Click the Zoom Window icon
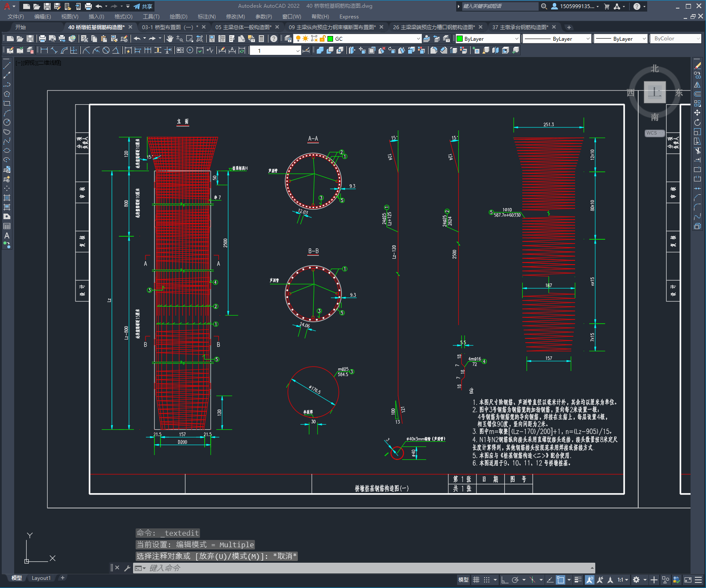This screenshot has width=706, height=588. pos(190,39)
